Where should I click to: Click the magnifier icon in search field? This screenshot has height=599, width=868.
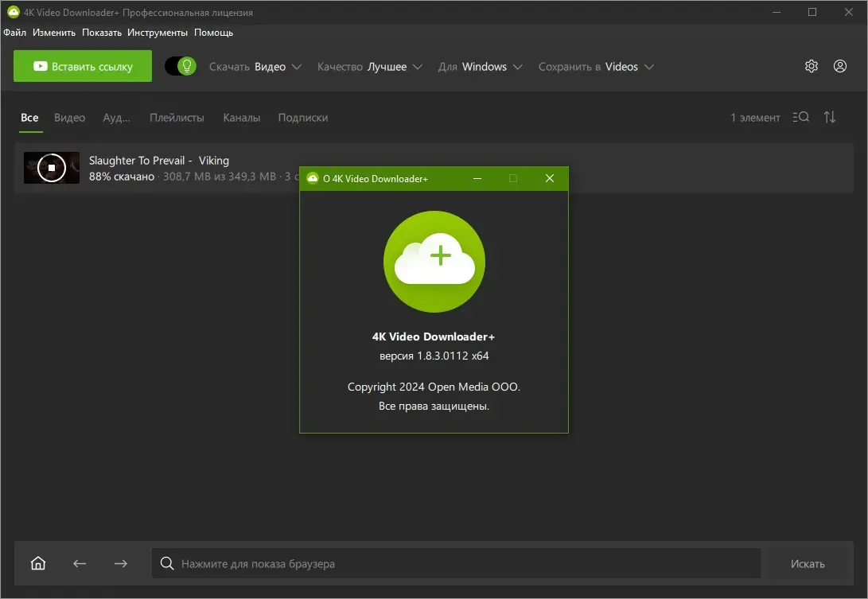[x=167, y=563]
